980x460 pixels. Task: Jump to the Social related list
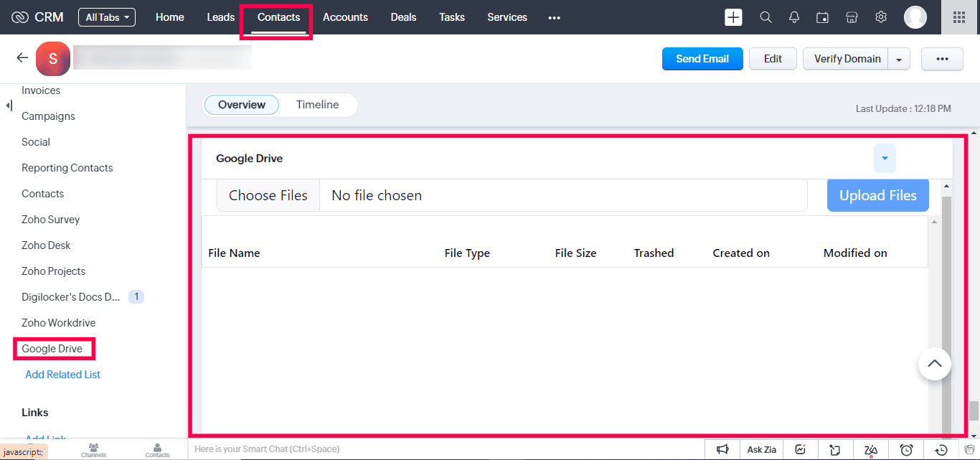36,142
